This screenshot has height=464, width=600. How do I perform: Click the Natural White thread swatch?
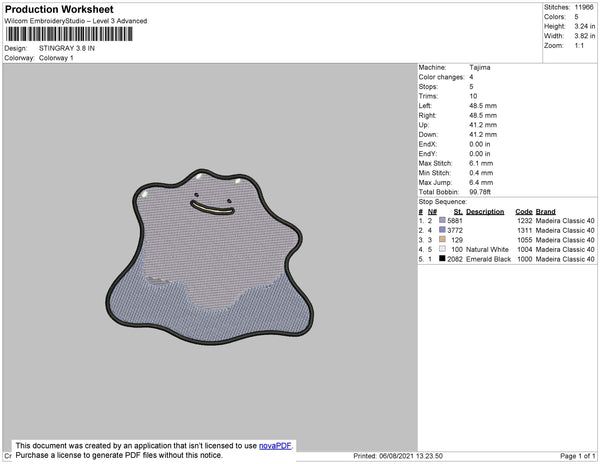point(442,249)
